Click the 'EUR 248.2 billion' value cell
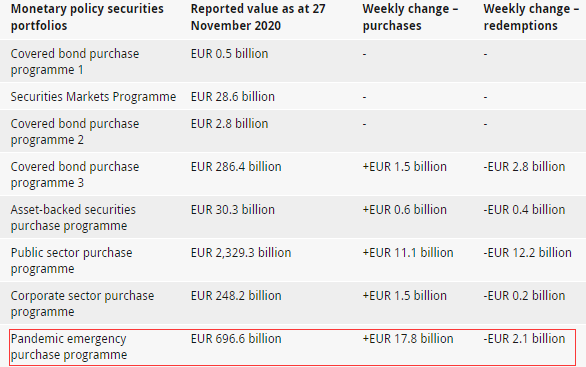The height and width of the screenshot is (367, 586). tap(236, 296)
